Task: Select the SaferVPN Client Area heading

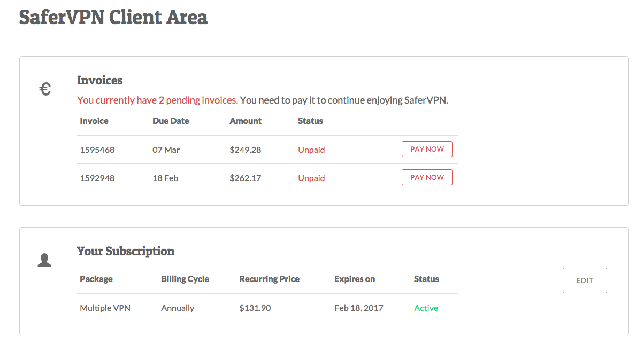Action: 113,17
